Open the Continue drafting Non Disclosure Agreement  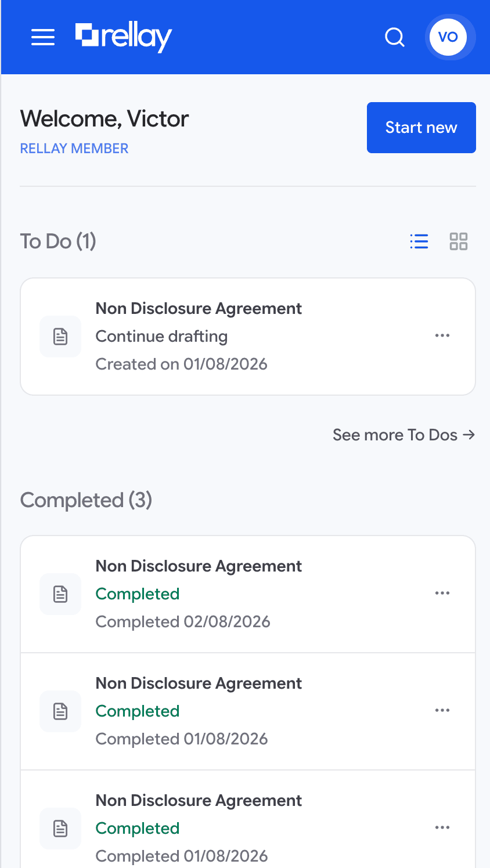[x=248, y=337]
